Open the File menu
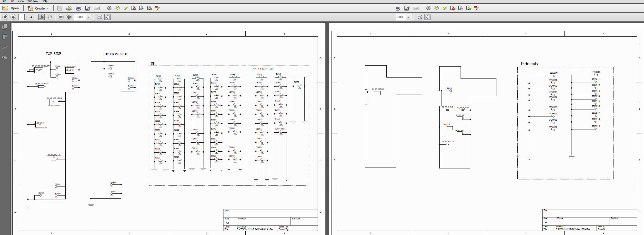This screenshot has height=235, width=644. pos(4,1)
